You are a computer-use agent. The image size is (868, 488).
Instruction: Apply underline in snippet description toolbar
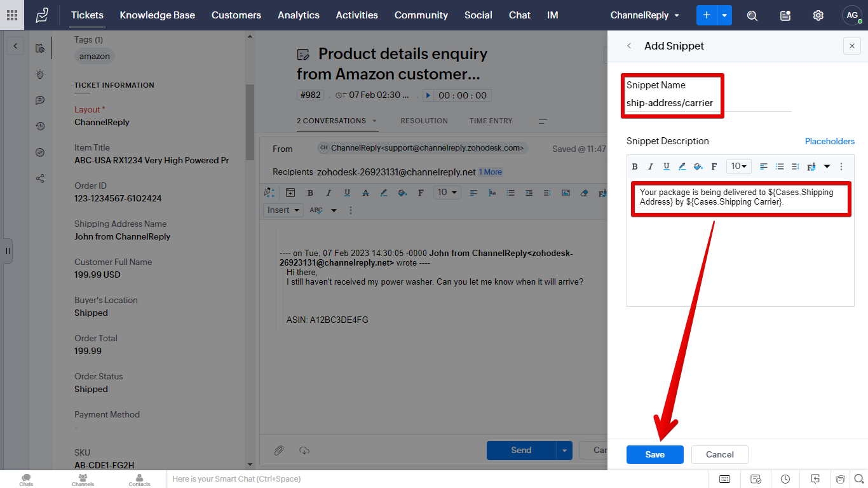pyautogui.click(x=666, y=166)
